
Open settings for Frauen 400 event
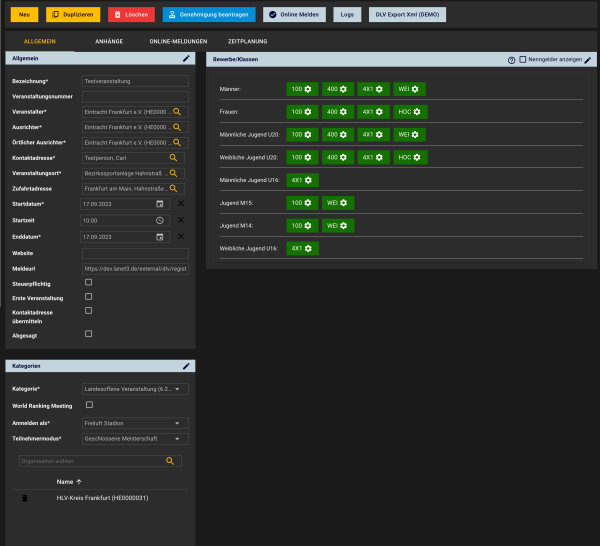343,112
